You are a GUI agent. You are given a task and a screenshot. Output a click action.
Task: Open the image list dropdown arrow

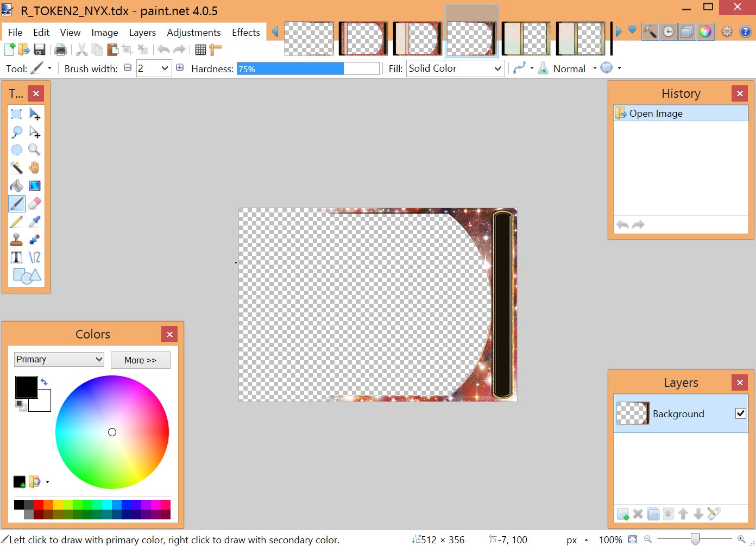(632, 30)
